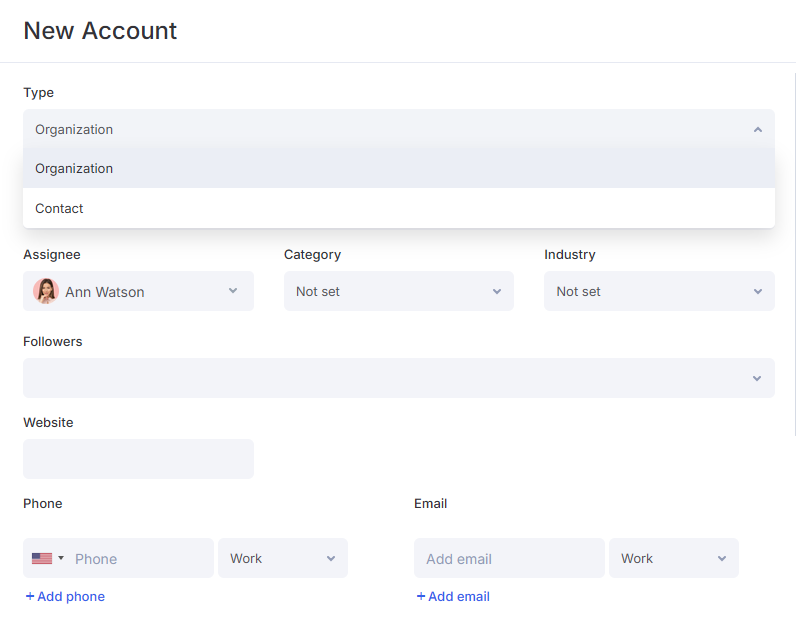Click the Website field label
Image resolution: width=796 pixels, height=644 pixels.
(x=48, y=422)
